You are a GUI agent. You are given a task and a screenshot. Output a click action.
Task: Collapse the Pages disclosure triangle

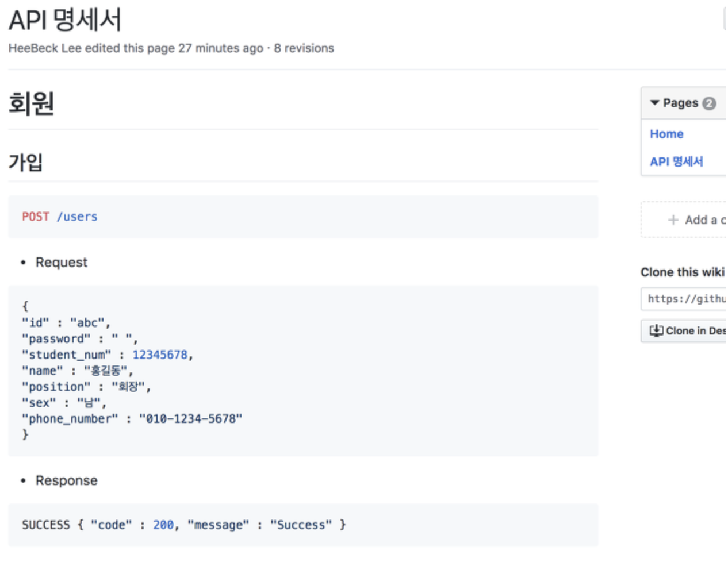pos(654,103)
